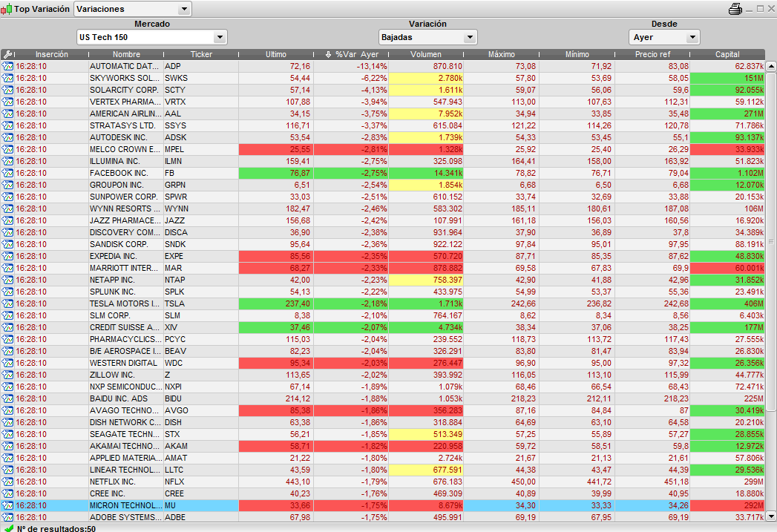
Task: Open chart icon for TESLA MOTORS row
Action: click(7, 304)
